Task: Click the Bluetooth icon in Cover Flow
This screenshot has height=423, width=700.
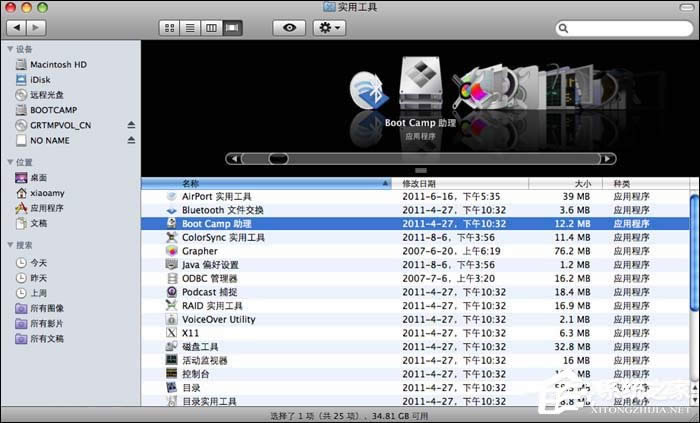Action: pyautogui.click(x=368, y=93)
